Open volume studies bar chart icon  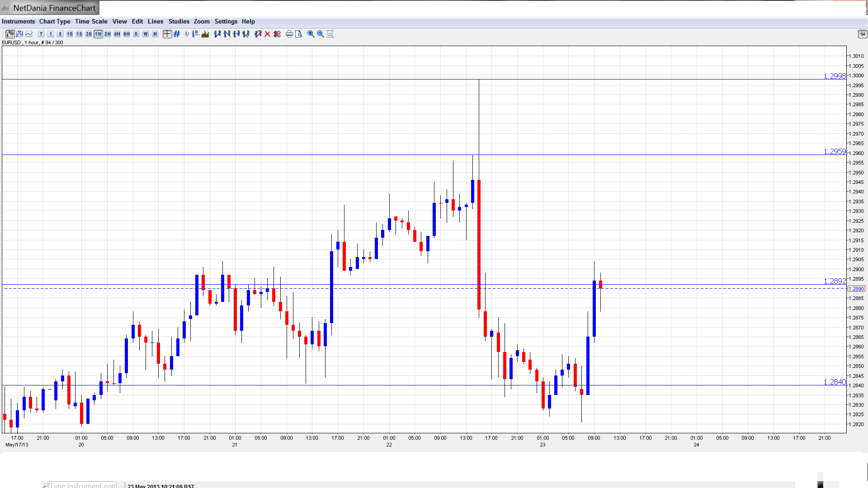[205, 34]
